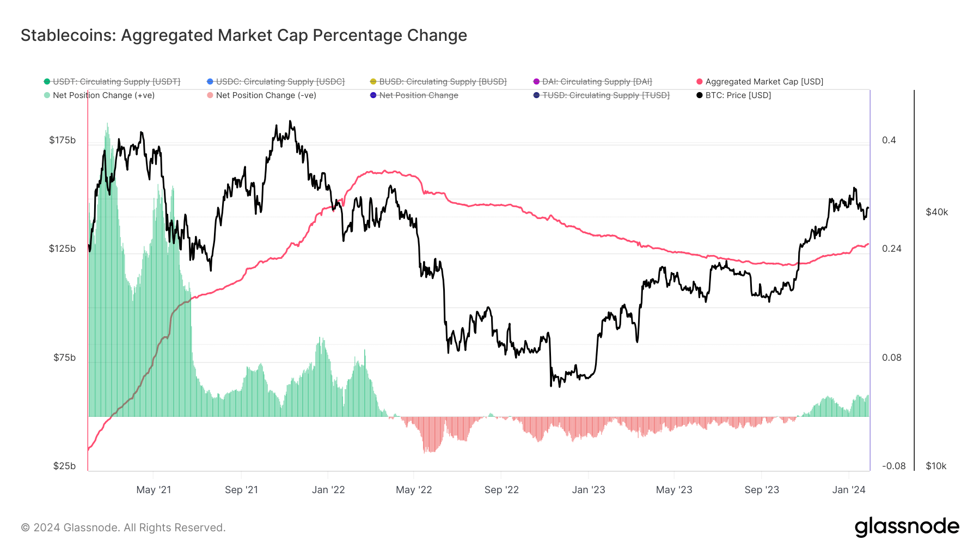Toggle USDT Circulating Supply legend entry
This screenshot has width=980, height=552.
pyautogui.click(x=116, y=82)
